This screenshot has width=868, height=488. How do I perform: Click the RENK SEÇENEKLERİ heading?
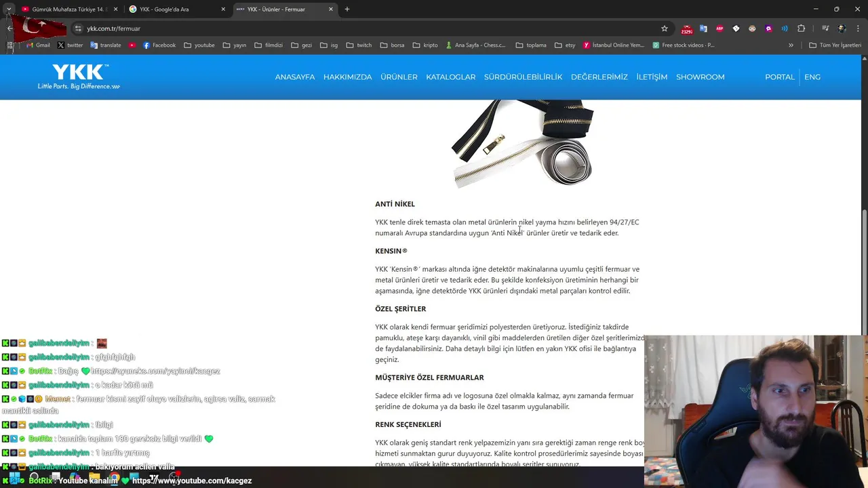pos(408,425)
